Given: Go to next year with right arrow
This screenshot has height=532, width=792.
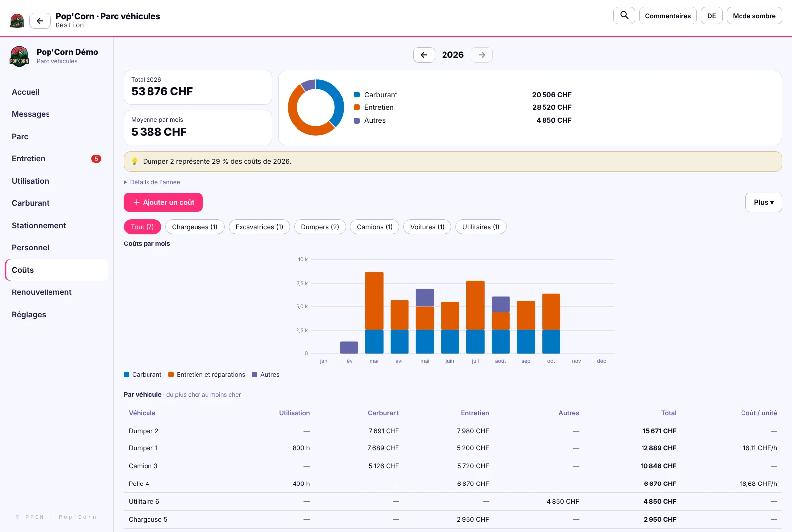Looking at the screenshot, I should point(482,55).
